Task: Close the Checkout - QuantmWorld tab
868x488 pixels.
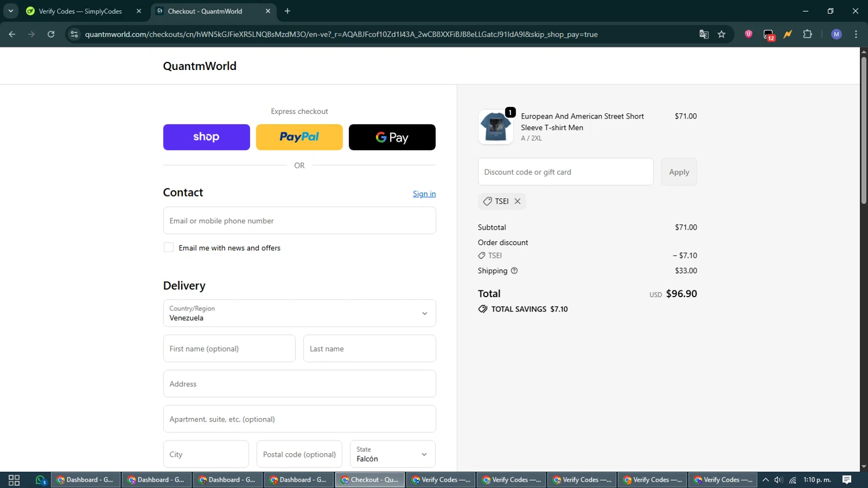Action: click(x=268, y=11)
